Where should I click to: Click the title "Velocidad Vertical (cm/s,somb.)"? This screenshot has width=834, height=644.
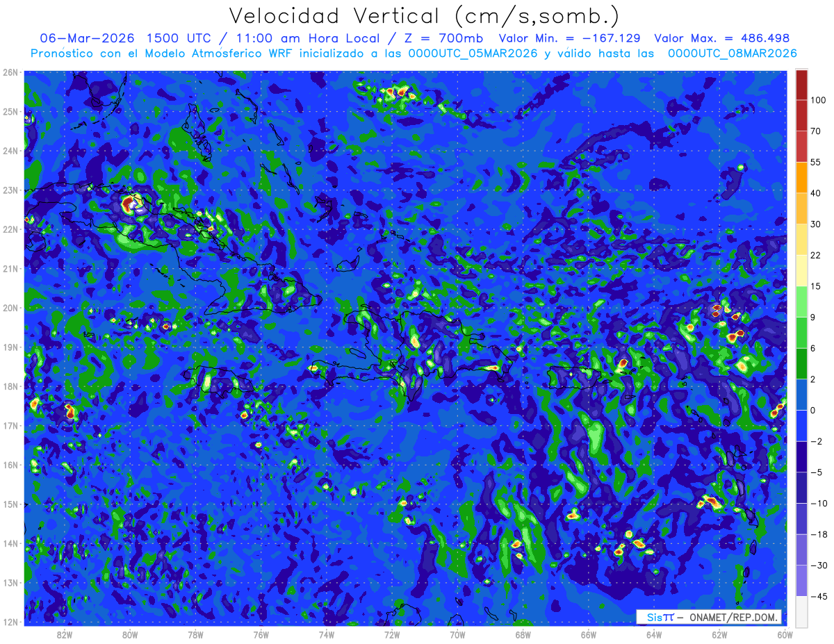coord(425,17)
